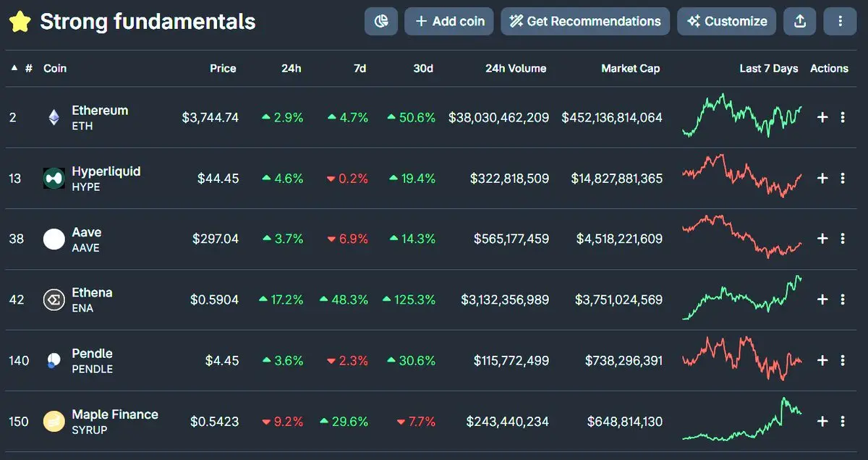Screen dimensions: 868x460
Task: Sort table by Market Cap column
Action: point(631,68)
